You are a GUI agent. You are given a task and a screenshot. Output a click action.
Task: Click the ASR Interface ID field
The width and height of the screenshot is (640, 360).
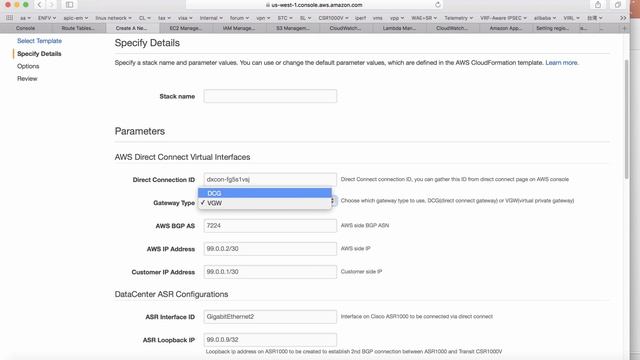pos(270,317)
